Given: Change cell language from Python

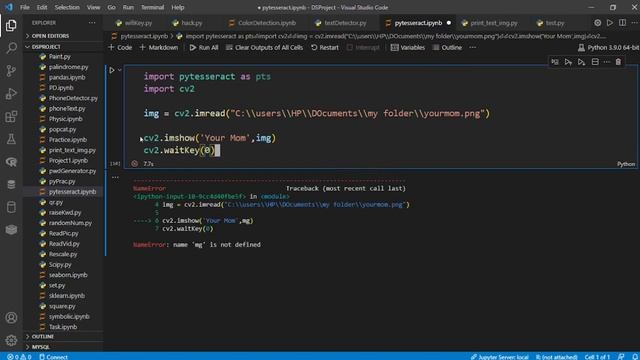Looking at the screenshot, I should point(626,164).
